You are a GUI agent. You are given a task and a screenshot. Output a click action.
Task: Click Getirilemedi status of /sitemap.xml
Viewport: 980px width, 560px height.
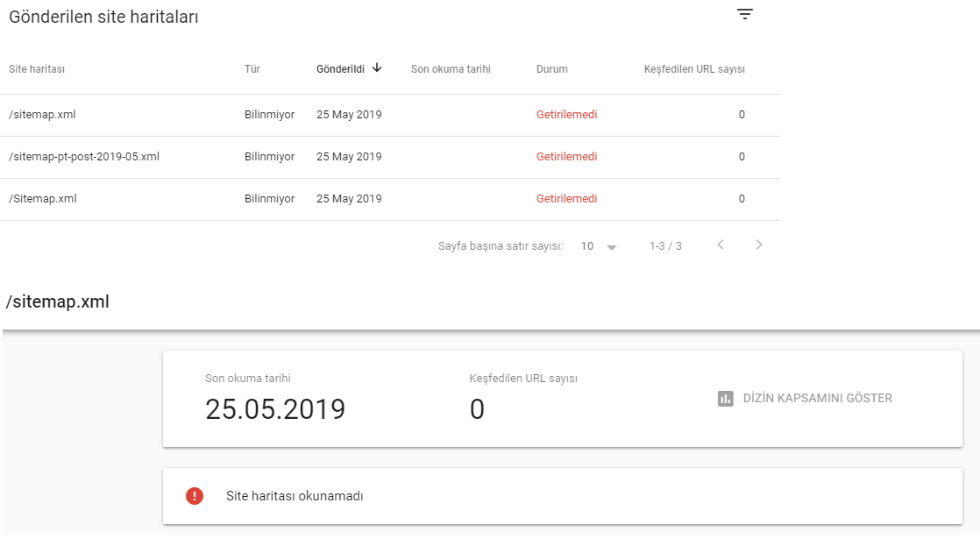point(567,115)
